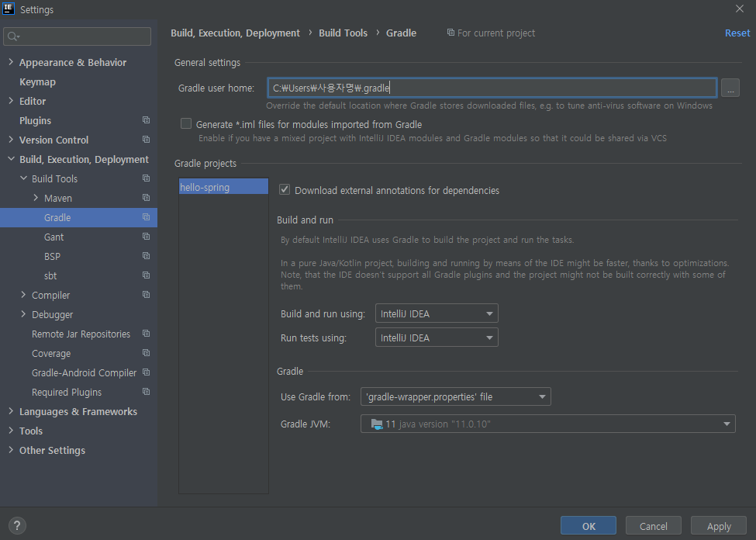756x540 pixels.
Task: Click the For current project icon
Action: (450, 33)
